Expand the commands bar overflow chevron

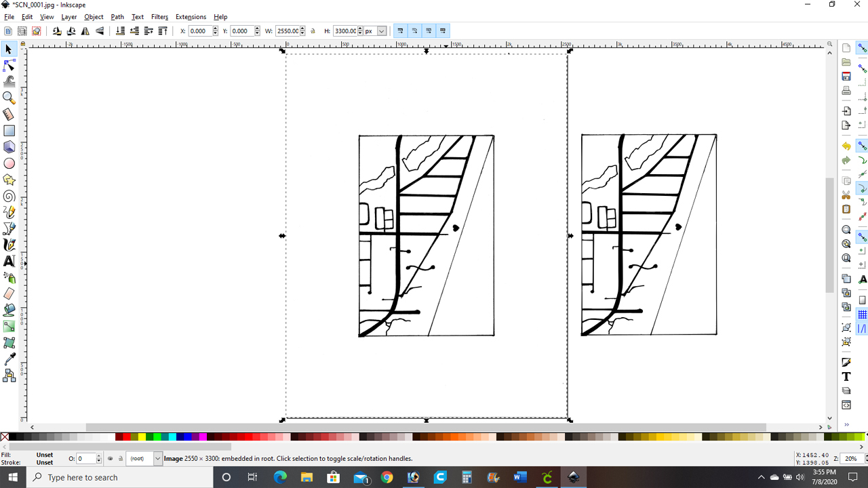point(846,424)
